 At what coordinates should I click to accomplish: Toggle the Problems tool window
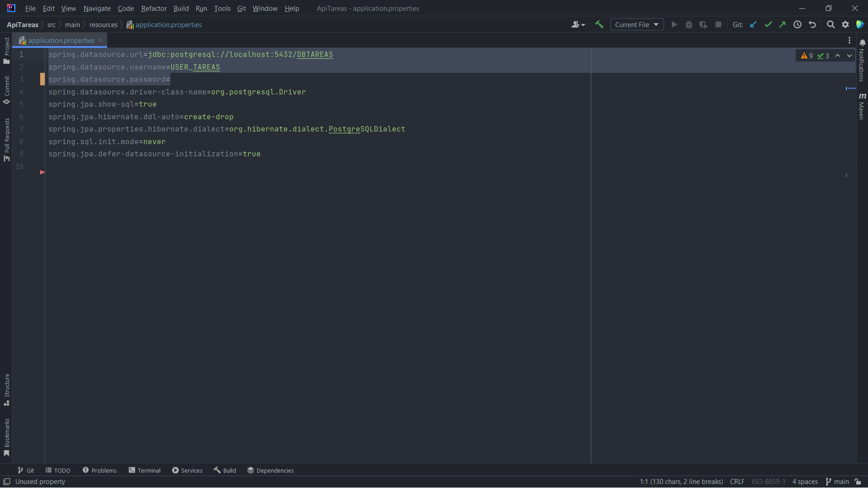[x=104, y=470]
